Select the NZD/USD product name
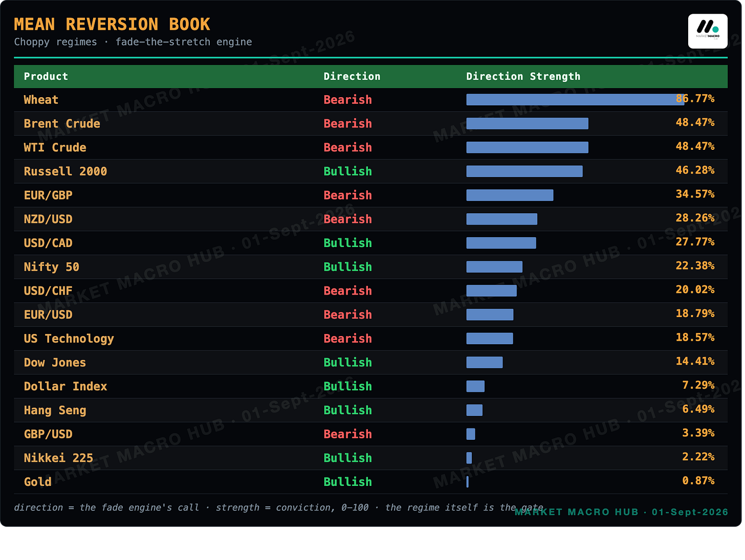 (48, 219)
